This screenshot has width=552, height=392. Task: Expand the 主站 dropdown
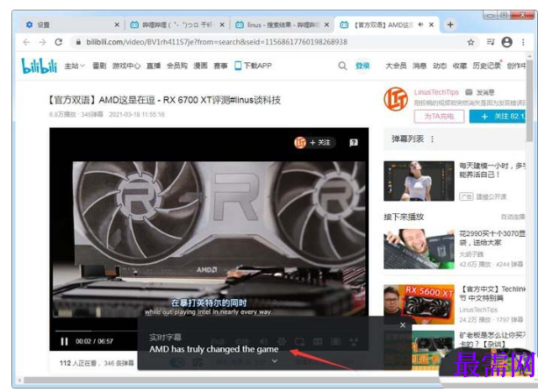click(x=75, y=66)
